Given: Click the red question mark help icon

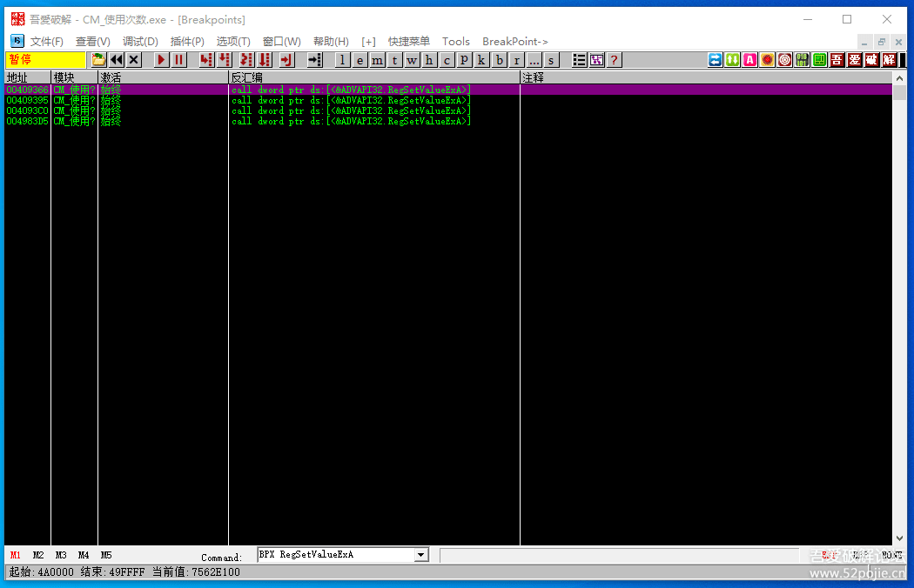Looking at the screenshot, I should pyautogui.click(x=615, y=60).
